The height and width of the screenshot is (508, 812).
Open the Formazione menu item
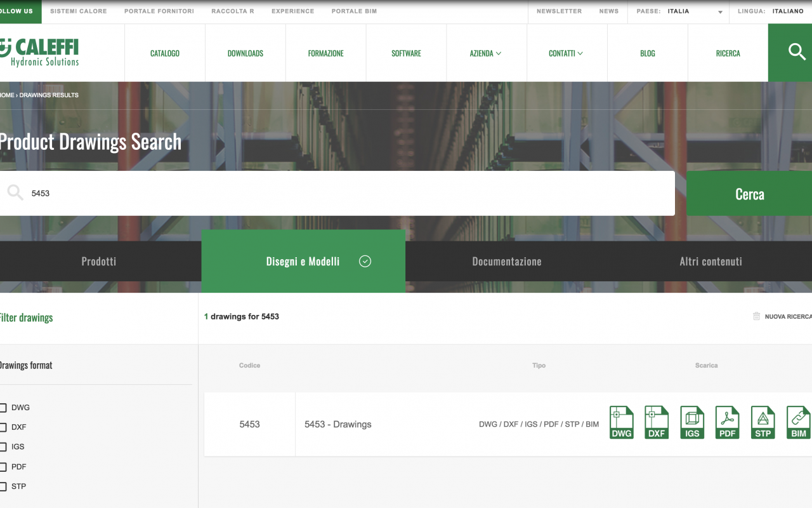[326, 53]
